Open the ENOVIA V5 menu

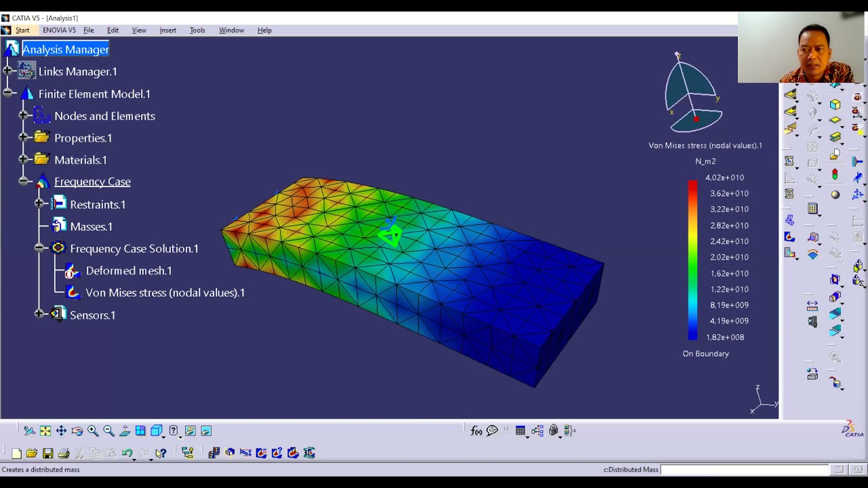[x=59, y=30]
